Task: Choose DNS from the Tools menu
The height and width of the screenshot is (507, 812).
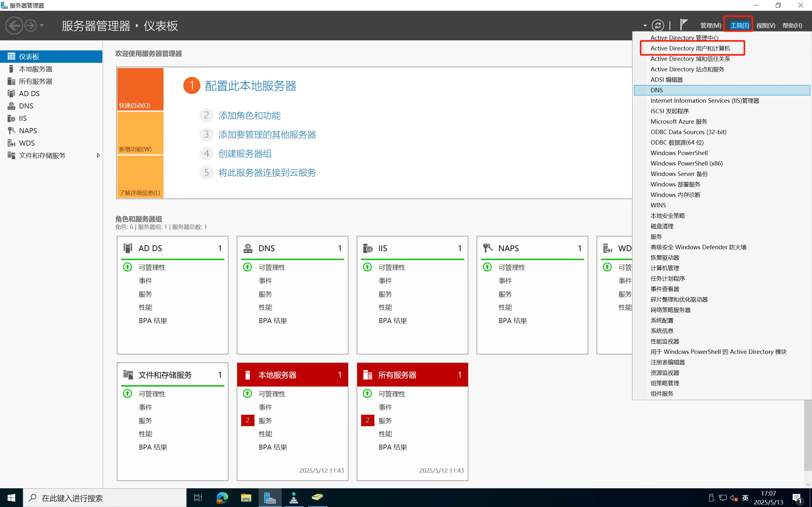Action: [x=722, y=90]
